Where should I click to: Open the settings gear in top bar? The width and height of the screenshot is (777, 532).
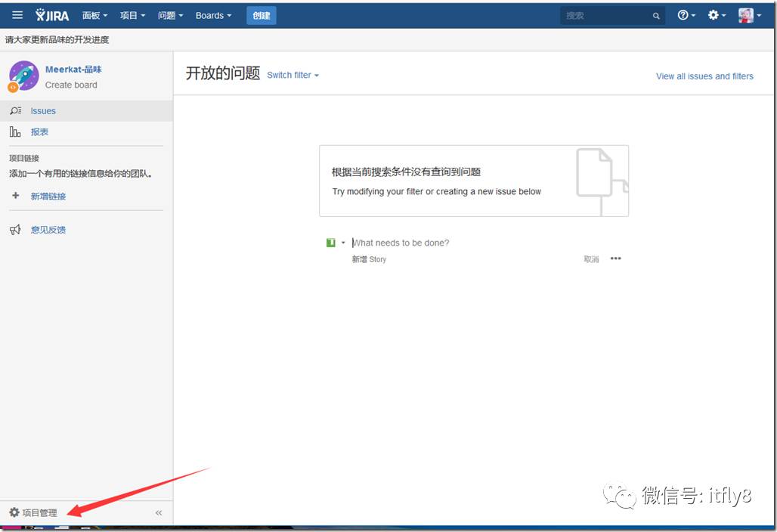click(716, 15)
